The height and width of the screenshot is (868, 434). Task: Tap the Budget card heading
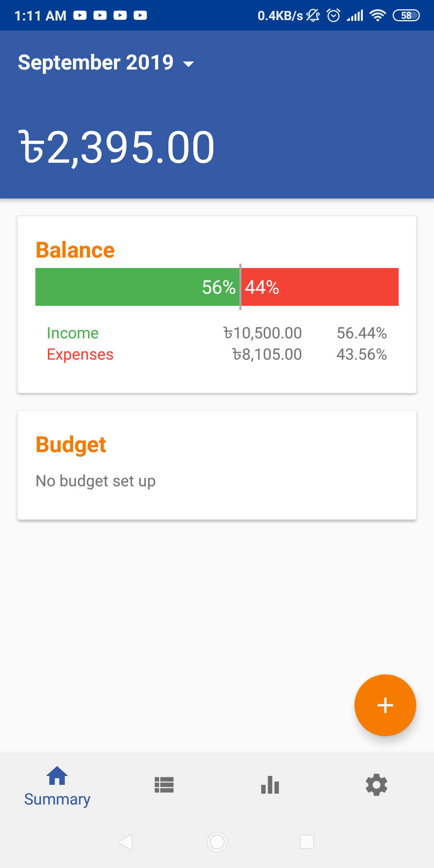pyautogui.click(x=71, y=444)
